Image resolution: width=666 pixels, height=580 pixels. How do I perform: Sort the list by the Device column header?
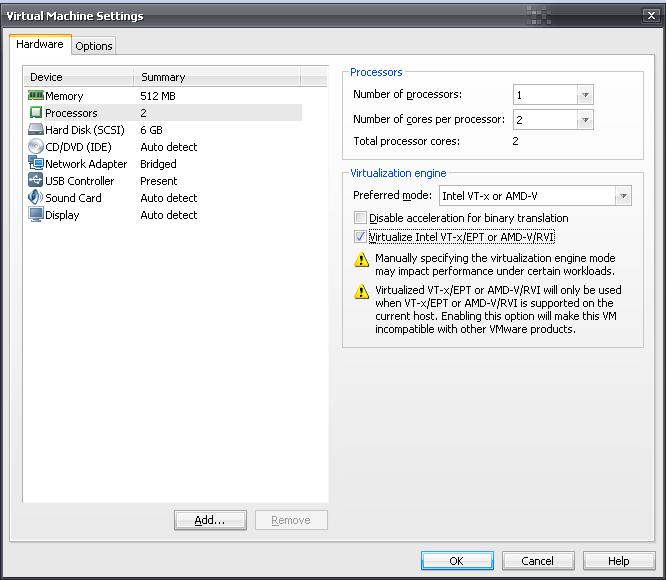(x=79, y=77)
